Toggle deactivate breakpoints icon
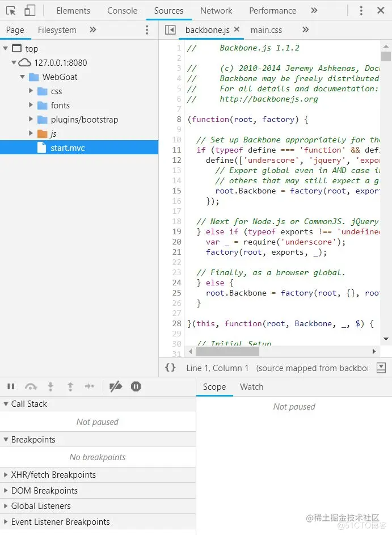 coord(116,386)
